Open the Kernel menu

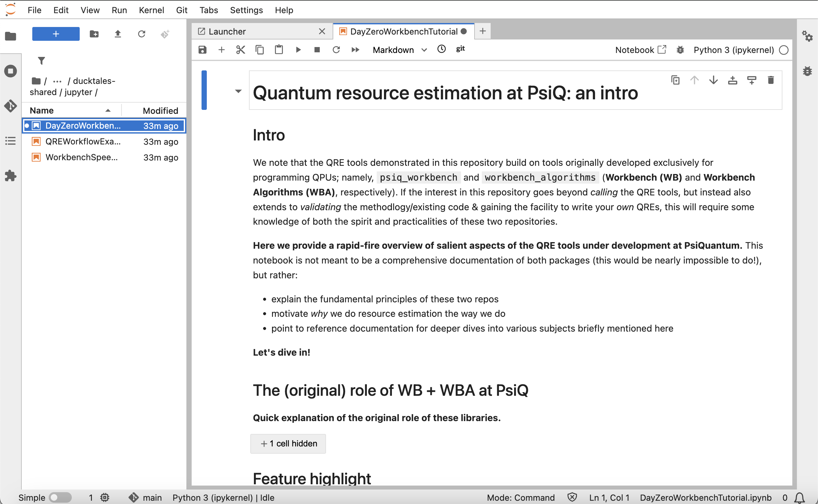(x=151, y=10)
